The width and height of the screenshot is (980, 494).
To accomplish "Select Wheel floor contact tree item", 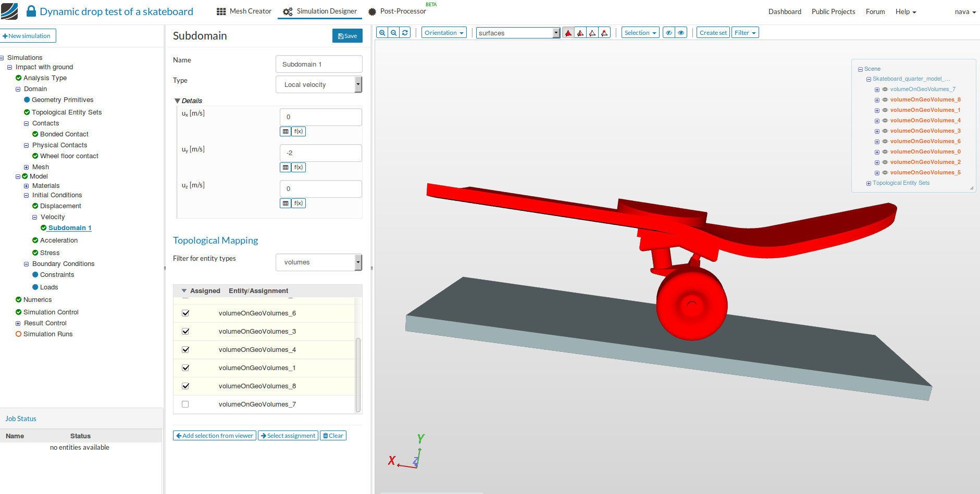I will coord(69,156).
